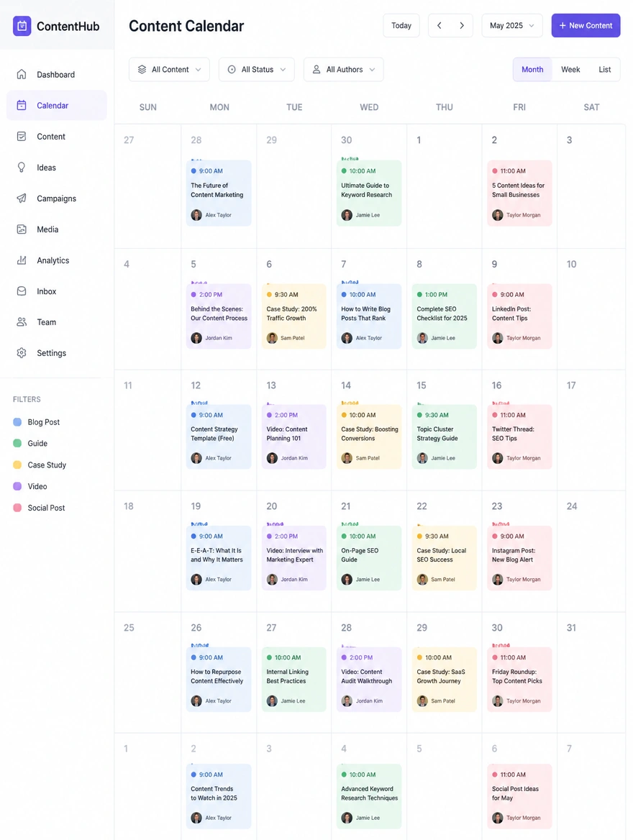This screenshot has height=840, width=633.
Task: Toggle the Guide filter
Action: [x=30, y=444]
